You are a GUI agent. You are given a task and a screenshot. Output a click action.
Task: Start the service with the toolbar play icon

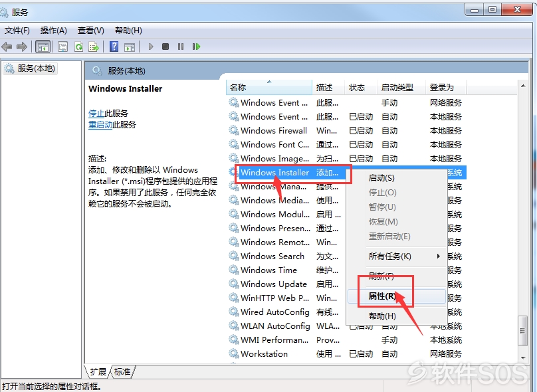point(151,47)
